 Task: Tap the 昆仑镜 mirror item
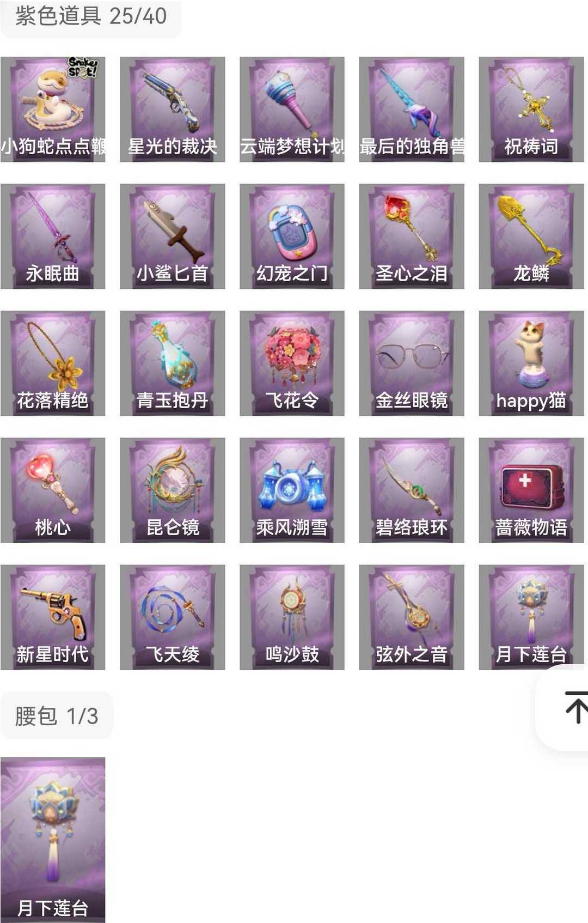(x=172, y=490)
